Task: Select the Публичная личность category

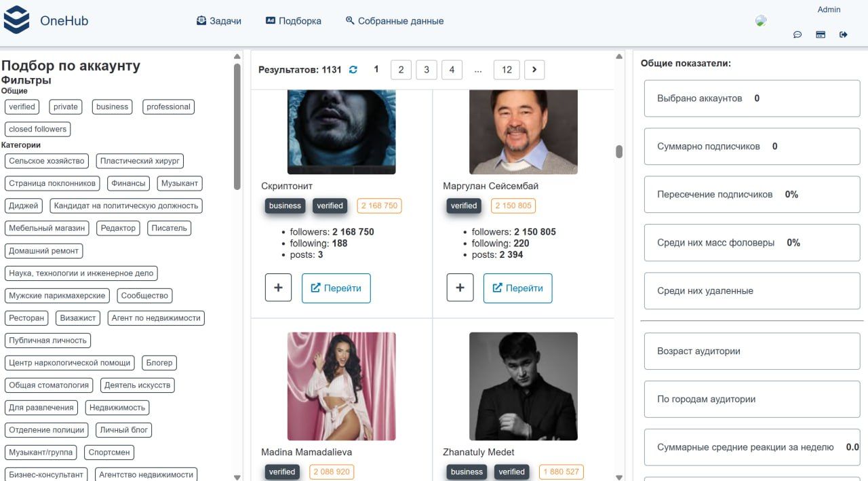Action: pos(47,340)
